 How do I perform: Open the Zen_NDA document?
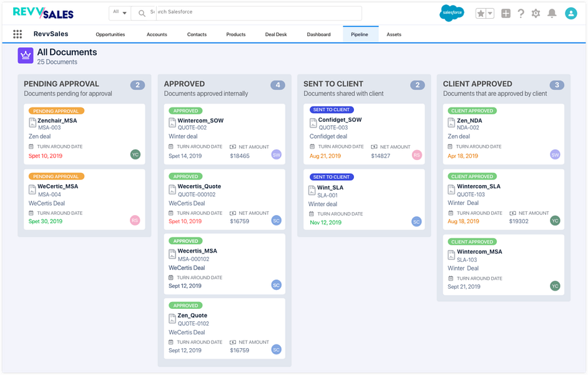(x=469, y=121)
